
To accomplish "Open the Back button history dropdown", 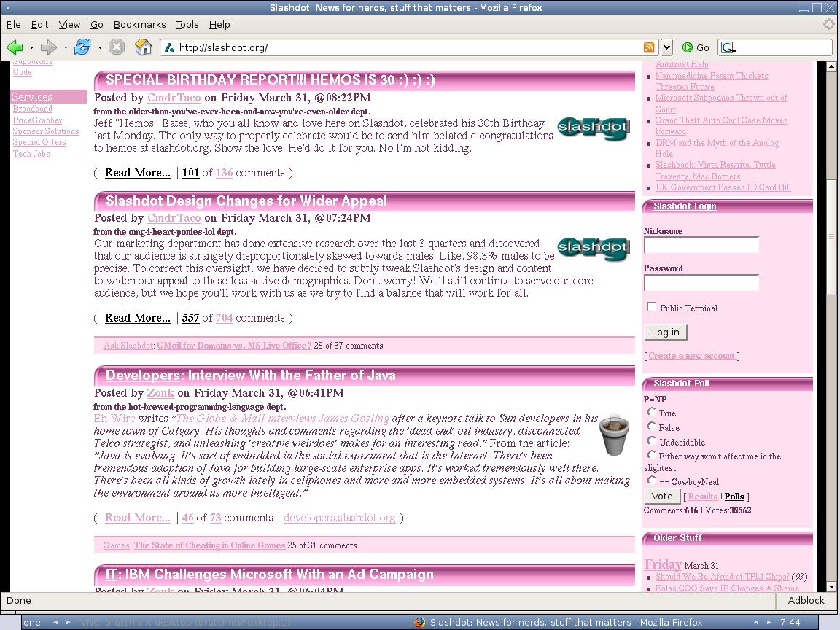I will [31, 47].
